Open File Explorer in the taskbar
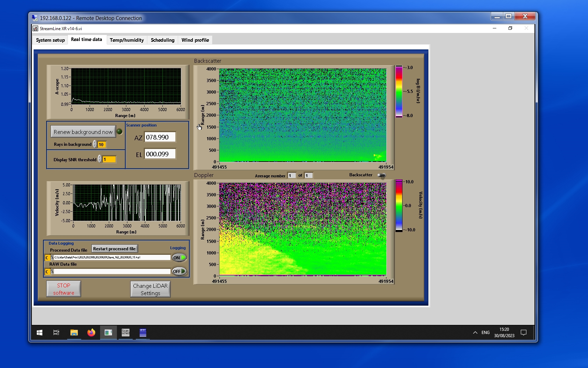The width and height of the screenshot is (588, 368). [74, 333]
